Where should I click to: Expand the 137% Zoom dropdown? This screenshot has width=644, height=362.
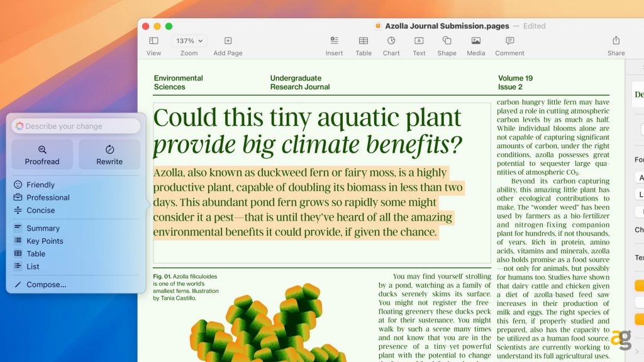189,41
